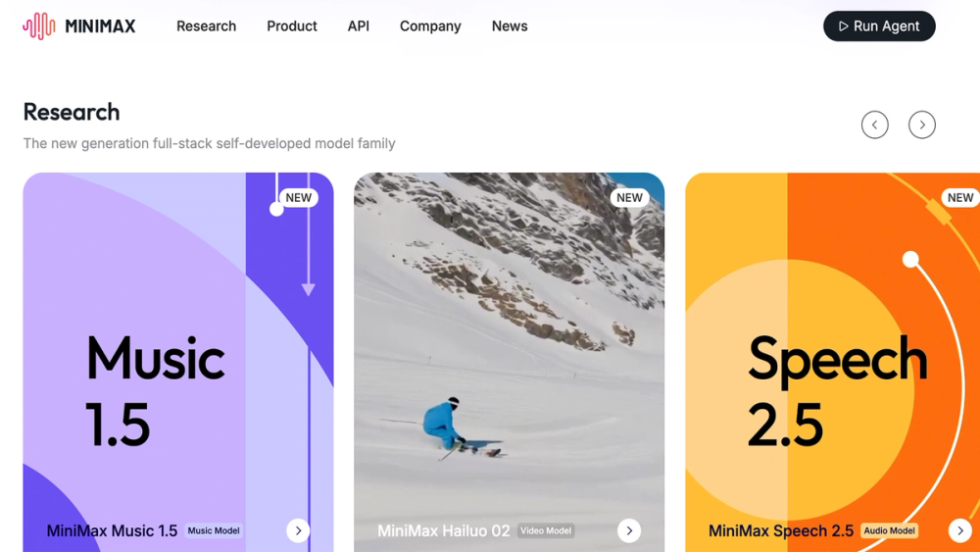Click NEW badge on Hailuo 02 card

click(629, 197)
